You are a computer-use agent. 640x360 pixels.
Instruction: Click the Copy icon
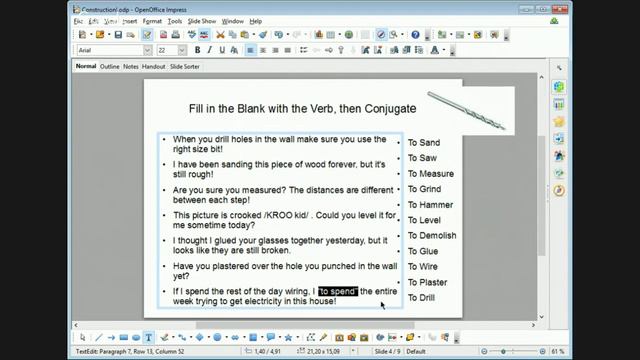click(233, 35)
